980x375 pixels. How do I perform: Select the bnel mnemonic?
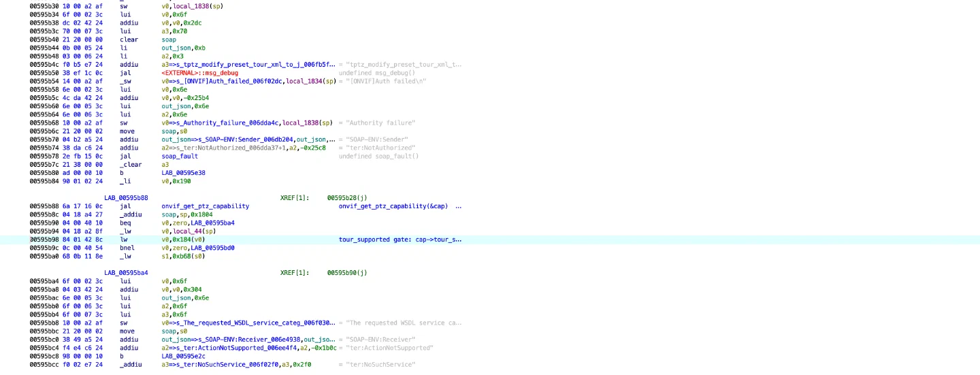point(127,248)
